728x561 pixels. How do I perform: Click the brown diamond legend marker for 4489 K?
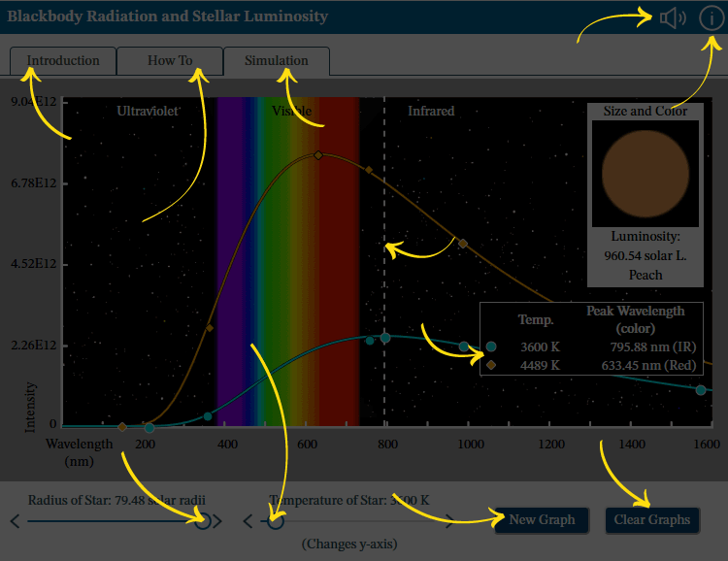pos(491,366)
